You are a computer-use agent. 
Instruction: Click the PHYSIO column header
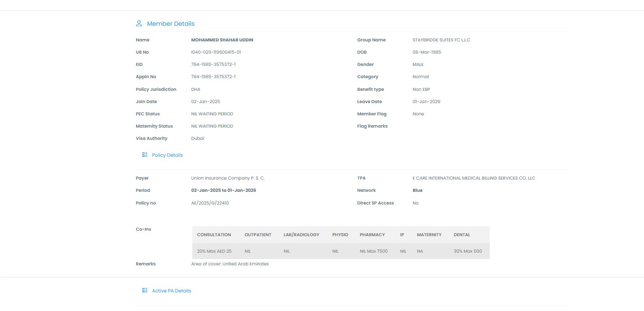tap(340, 235)
